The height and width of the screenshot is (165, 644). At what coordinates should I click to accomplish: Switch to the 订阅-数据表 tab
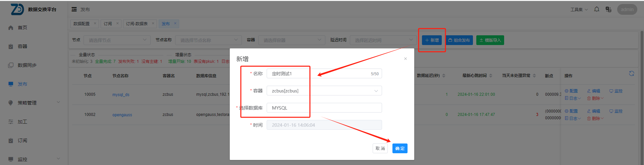[137, 24]
